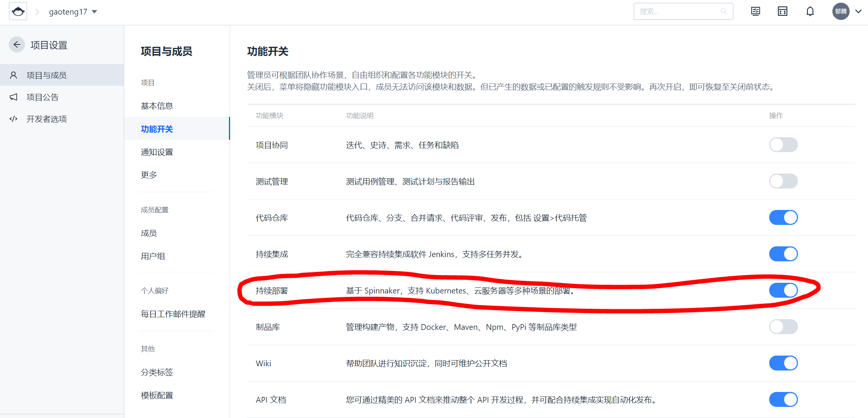Open the calendar icon in top bar
Screen dimensions: 868x418
783,11
